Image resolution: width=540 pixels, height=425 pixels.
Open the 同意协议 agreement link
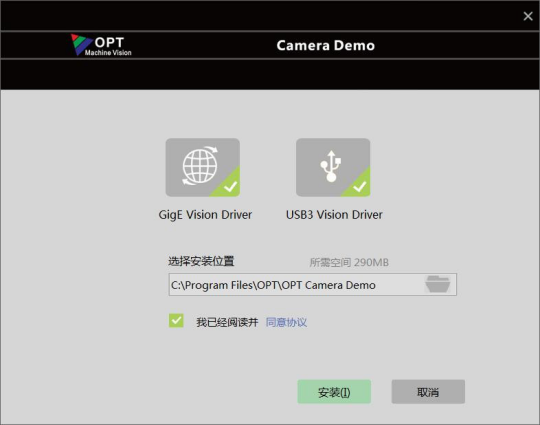click(x=286, y=322)
